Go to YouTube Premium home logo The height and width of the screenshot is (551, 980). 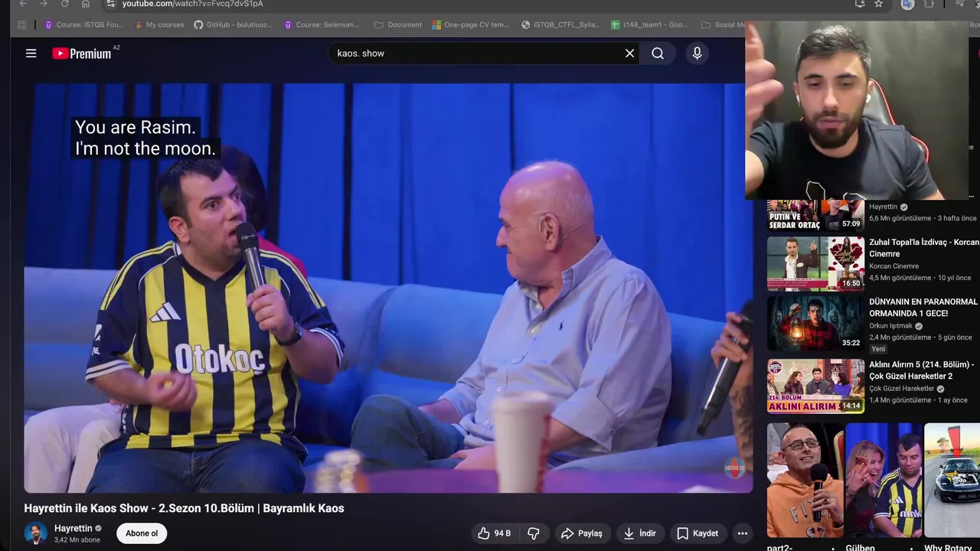point(82,54)
